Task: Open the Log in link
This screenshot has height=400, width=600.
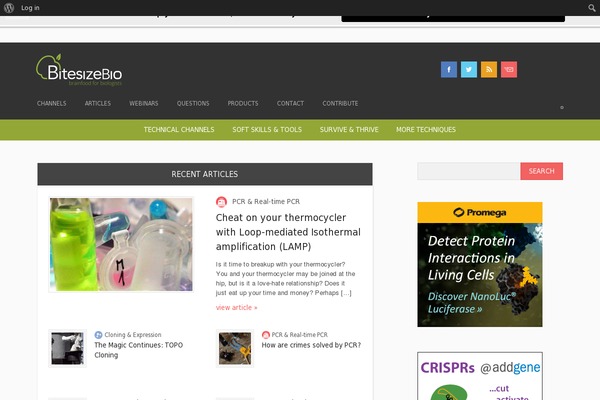Action: [30, 8]
